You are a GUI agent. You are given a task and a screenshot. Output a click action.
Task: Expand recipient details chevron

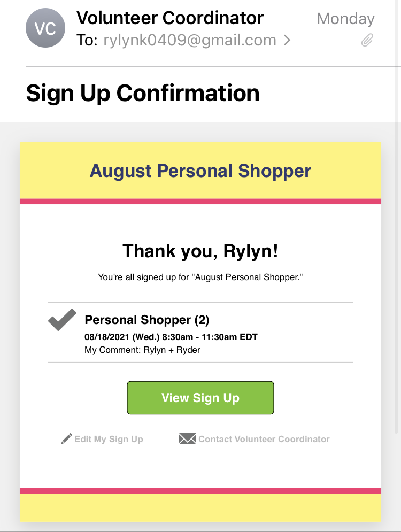pyautogui.click(x=287, y=40)
